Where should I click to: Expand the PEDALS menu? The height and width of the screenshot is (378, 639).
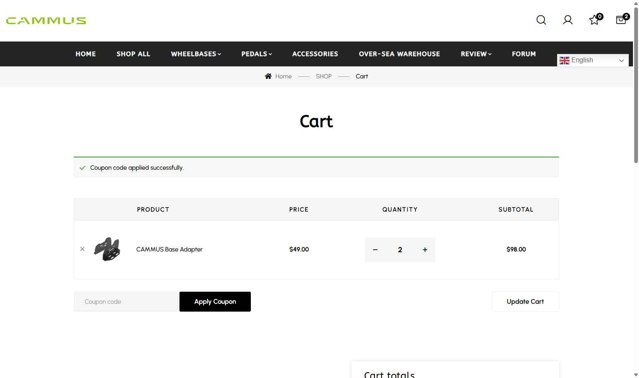coord(256,54)
